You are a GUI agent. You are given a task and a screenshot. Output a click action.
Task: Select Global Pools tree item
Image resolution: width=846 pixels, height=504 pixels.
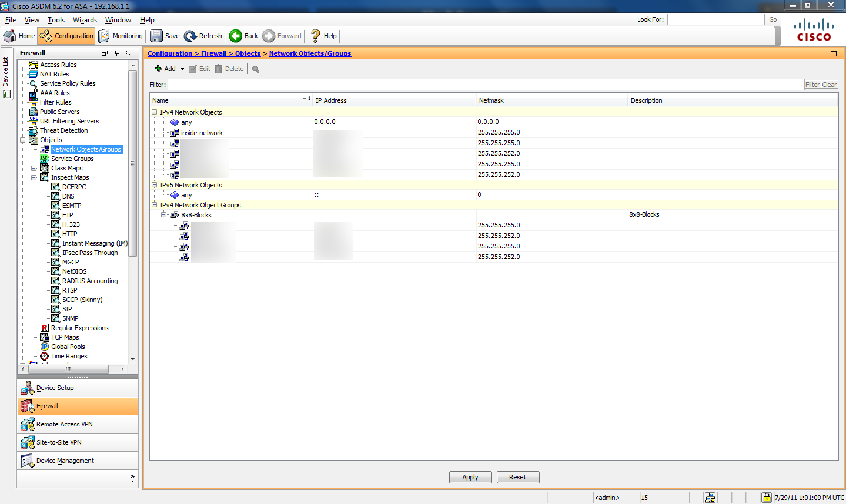point(68,347)
